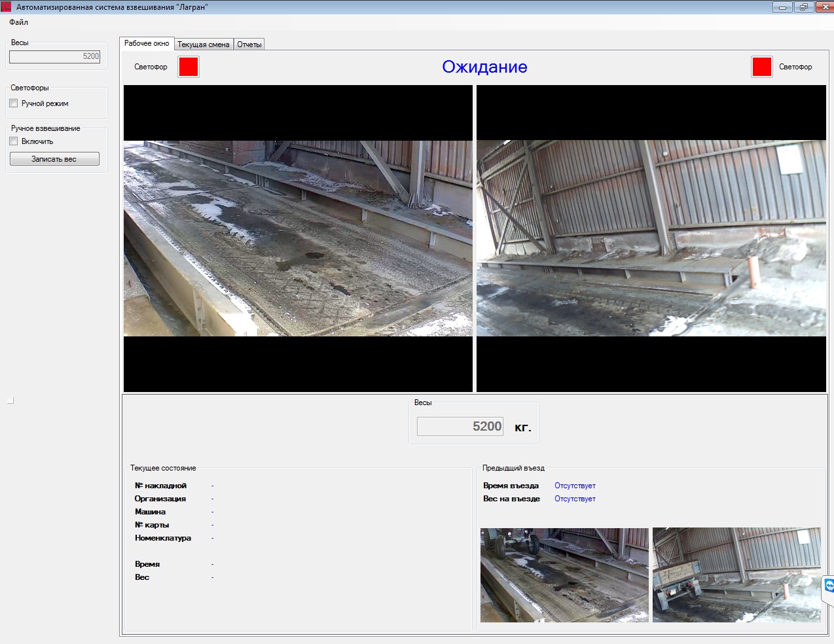Click the left red Светофор indicator
Screen dimensions: 834x644
pos(189,67)
